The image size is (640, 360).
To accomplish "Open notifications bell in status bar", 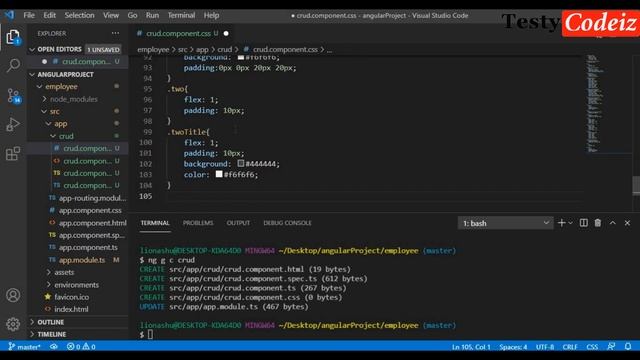I will pyautogui.click(x=628, y=347).
